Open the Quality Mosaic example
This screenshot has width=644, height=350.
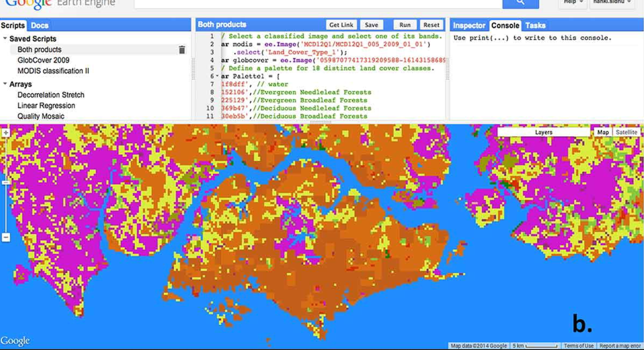(x=41, y=116)
